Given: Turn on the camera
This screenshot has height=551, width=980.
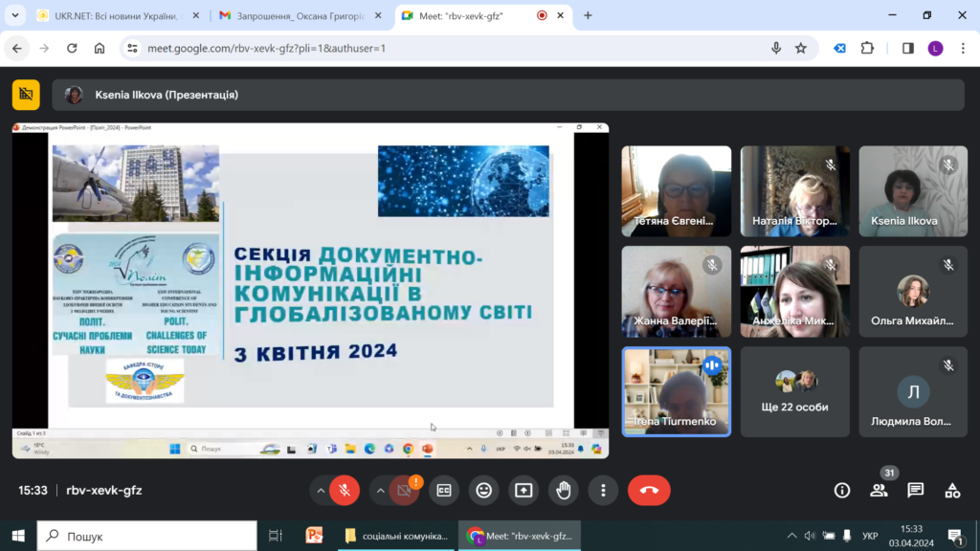Looking at the screenshot, I should point(404,491).
